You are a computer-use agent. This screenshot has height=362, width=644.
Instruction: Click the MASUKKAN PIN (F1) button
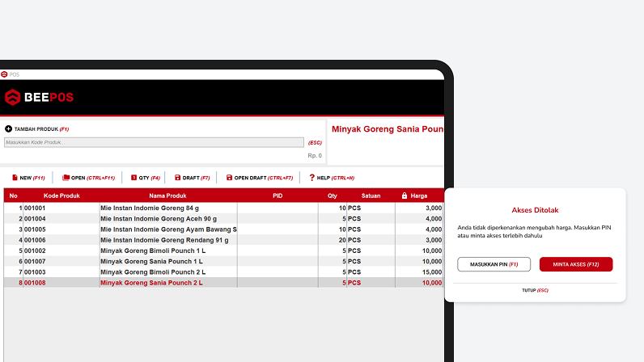pyautogui.click(x=494, y=264)
